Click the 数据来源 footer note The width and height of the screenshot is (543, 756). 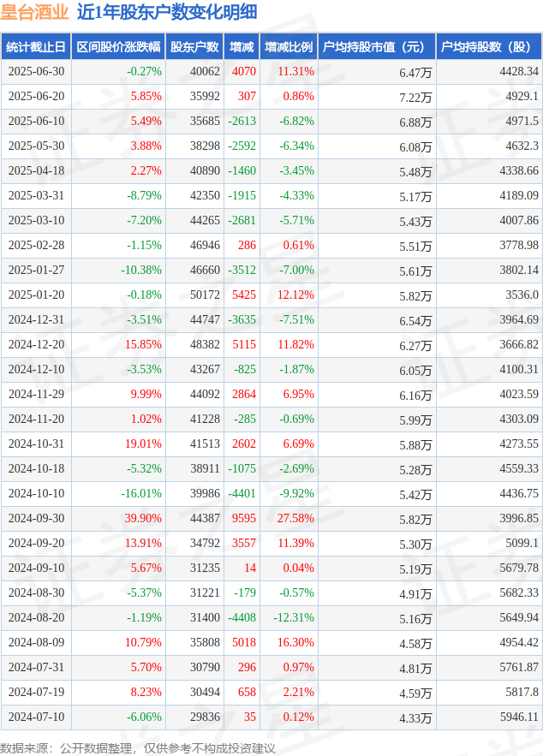point(138,748)
